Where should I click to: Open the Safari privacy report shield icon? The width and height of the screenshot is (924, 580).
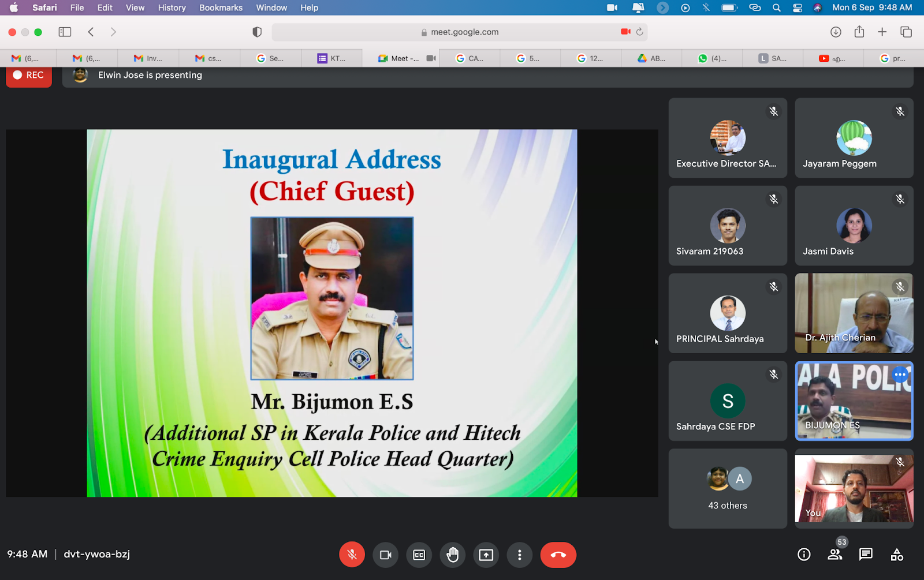[x=257, y=32]
